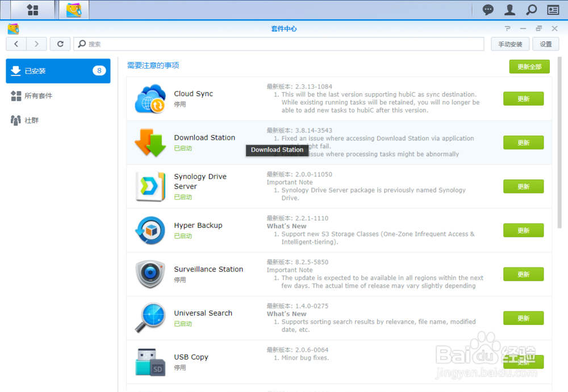Select the 社群 community tab
This screenshot has width=568, height=392.
click(x=58, y=120)
